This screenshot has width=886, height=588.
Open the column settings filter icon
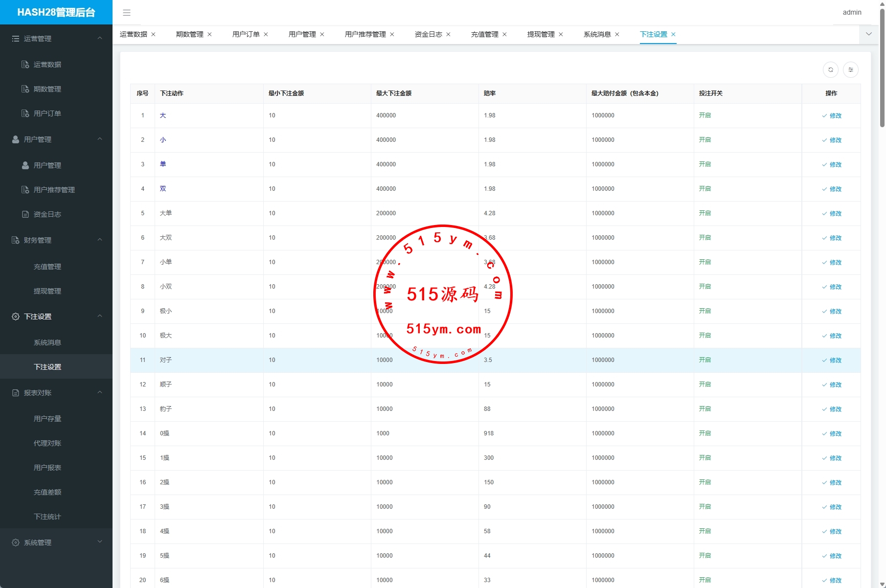point(851,70)
